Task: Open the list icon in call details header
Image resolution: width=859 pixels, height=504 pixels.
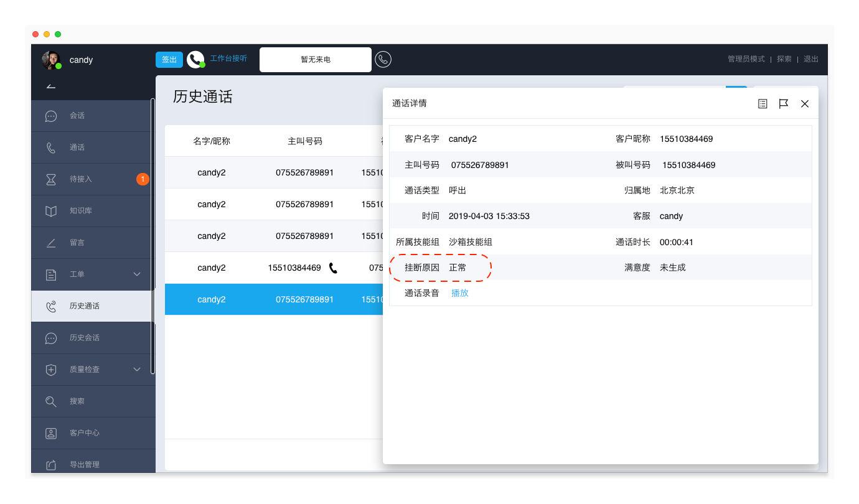Action: [763, 104]
